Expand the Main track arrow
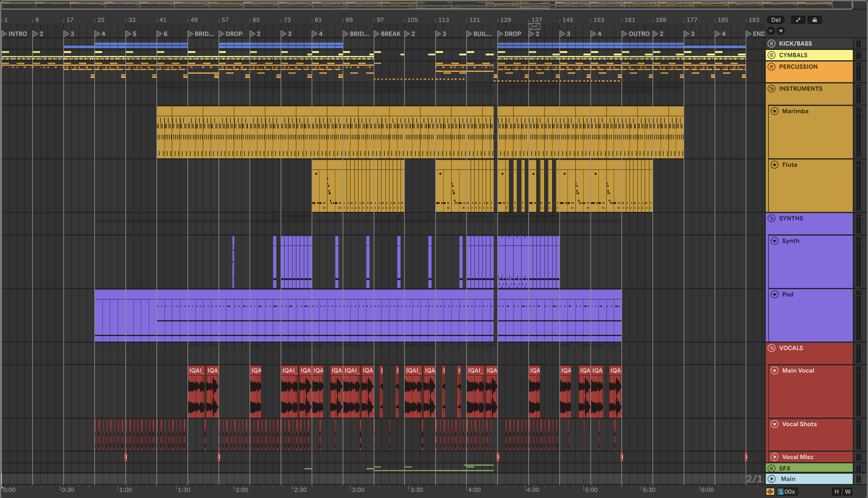Screen dimensions: 868x498 point(771,479)
